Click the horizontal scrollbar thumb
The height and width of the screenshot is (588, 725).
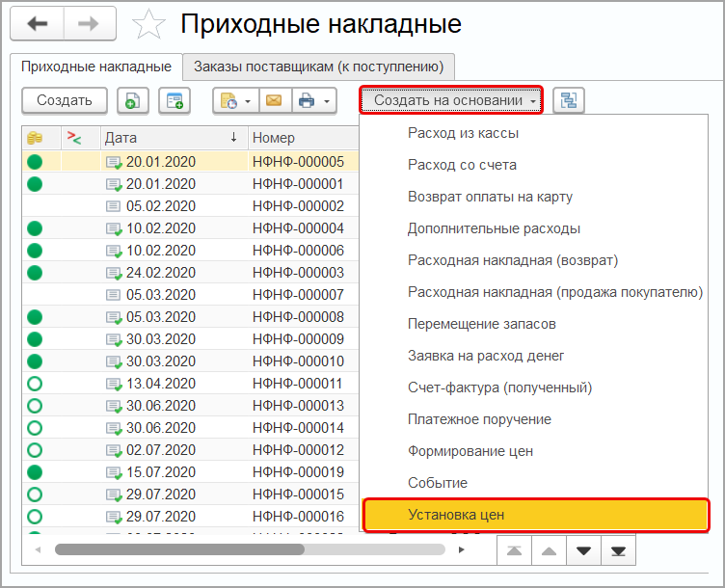[179, 549]
